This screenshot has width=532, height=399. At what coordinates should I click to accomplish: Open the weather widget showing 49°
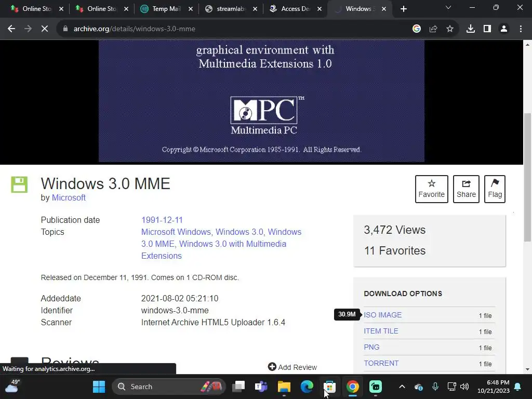point(12,386)
